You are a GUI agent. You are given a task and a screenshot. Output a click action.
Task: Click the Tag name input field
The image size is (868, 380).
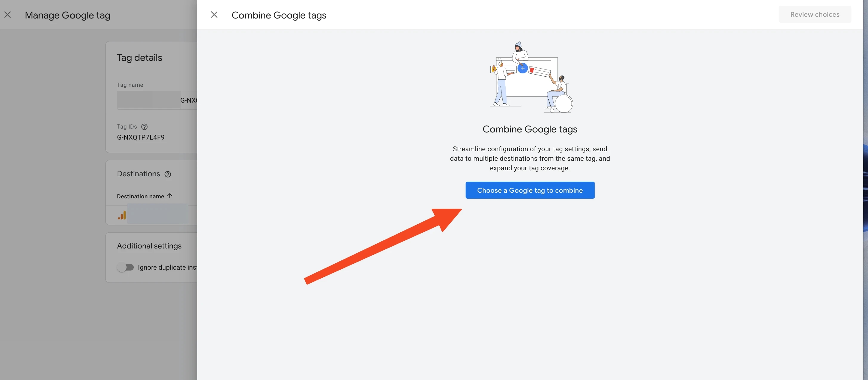(x=157, y=100)
